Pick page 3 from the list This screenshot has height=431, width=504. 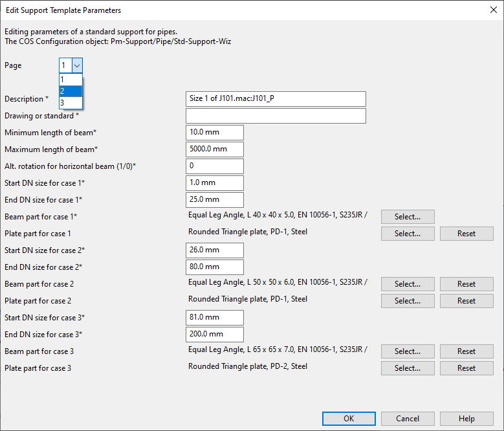(x=71, y=103)
